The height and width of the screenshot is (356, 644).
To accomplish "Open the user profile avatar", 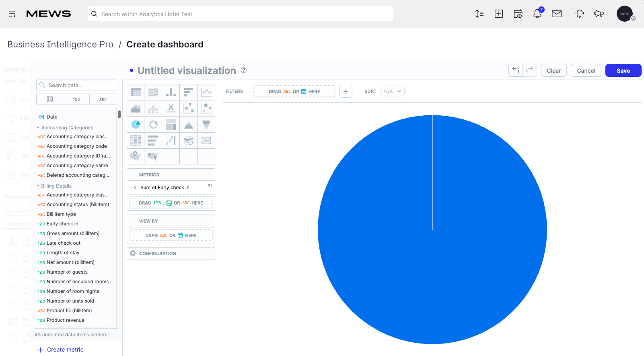I will click(625, 14).
